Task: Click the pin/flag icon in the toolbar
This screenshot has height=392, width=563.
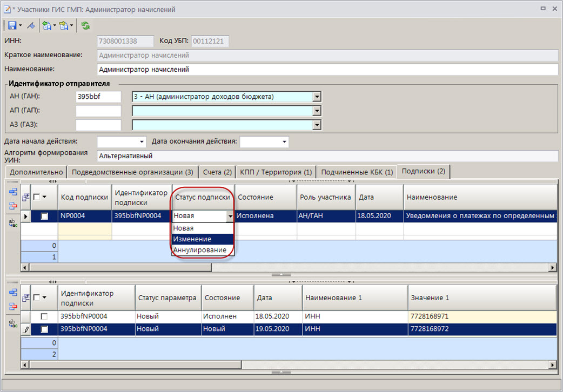Action: point(31,25)
